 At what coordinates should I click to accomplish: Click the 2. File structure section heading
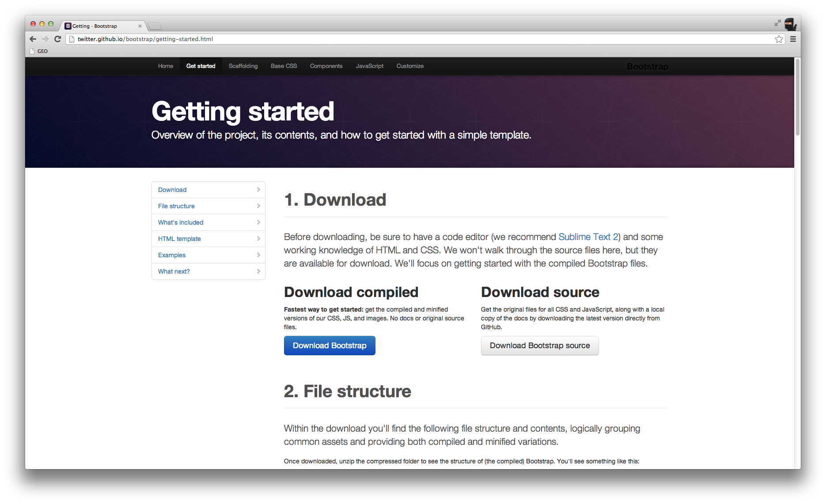click(348, 391)
